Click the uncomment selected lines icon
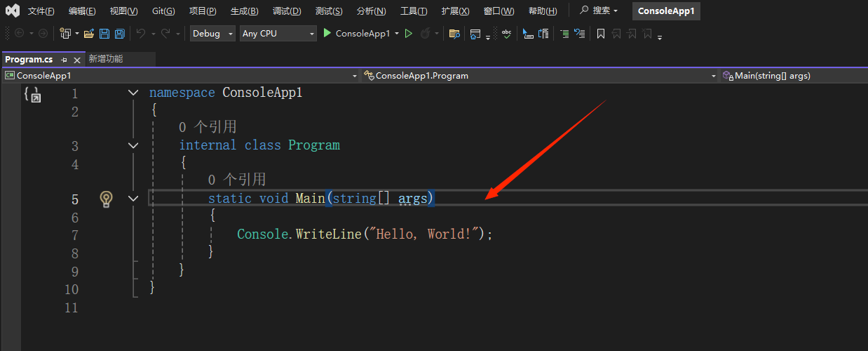 [x=579, y=34]
